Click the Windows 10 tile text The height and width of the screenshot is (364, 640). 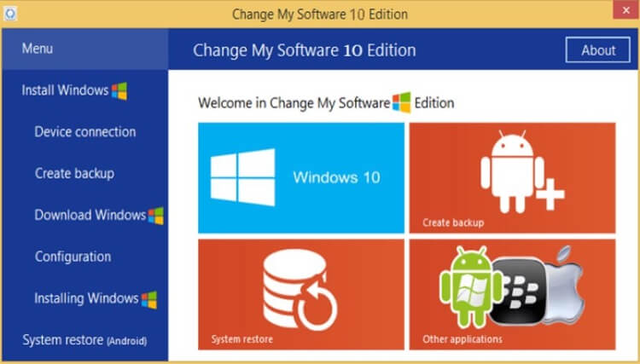336,177
